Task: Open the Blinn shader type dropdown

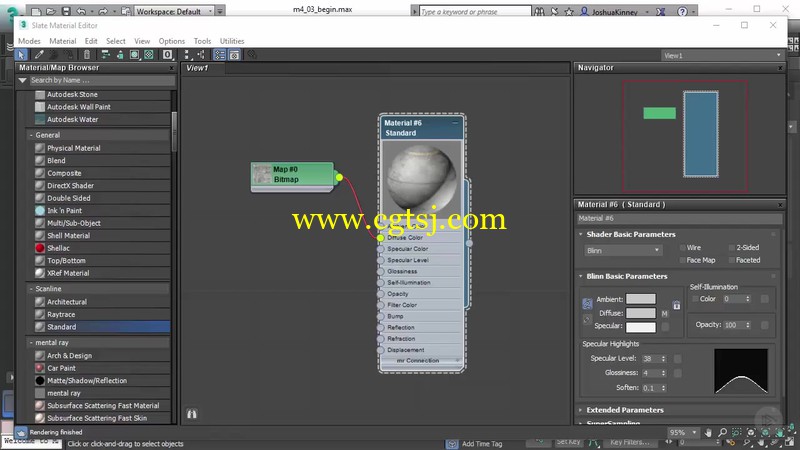Action: [x=622, y=251]
